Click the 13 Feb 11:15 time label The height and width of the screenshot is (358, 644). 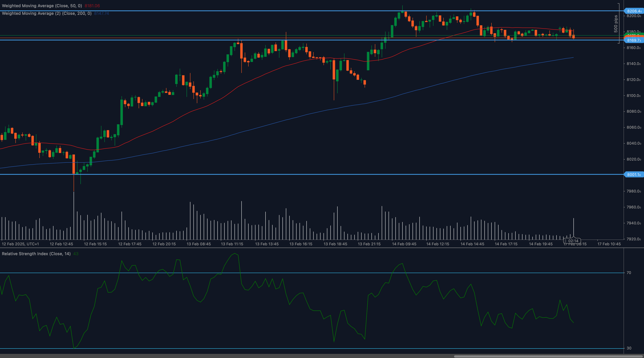232,244
